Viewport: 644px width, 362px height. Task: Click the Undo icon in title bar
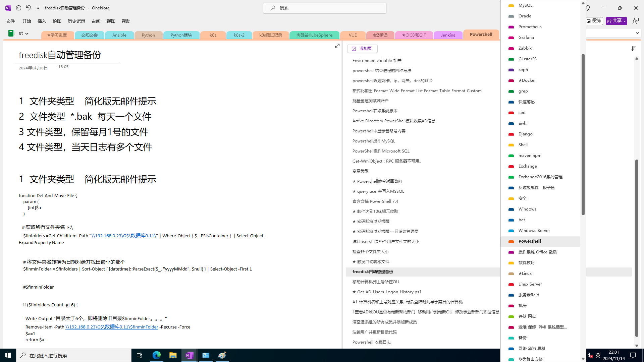coord(29,8)
